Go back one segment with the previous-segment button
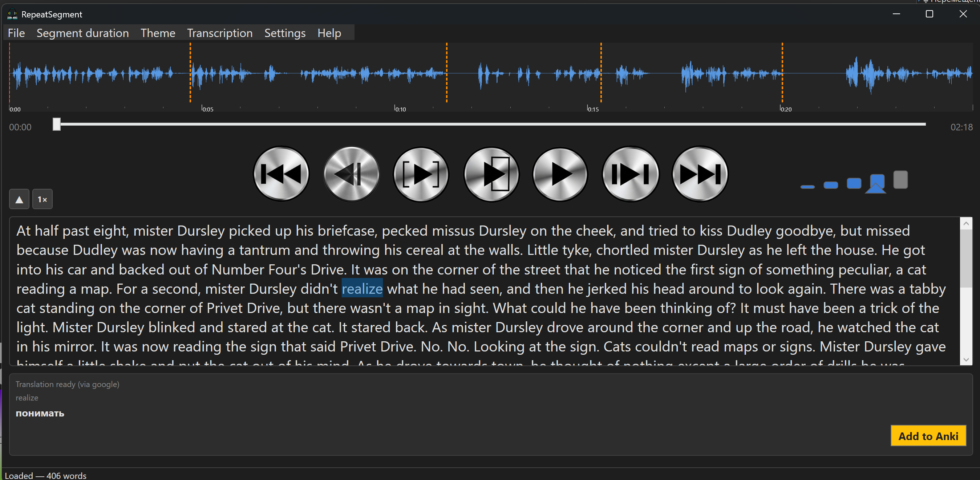Viewport: 980px width, 480px height. 351,174
